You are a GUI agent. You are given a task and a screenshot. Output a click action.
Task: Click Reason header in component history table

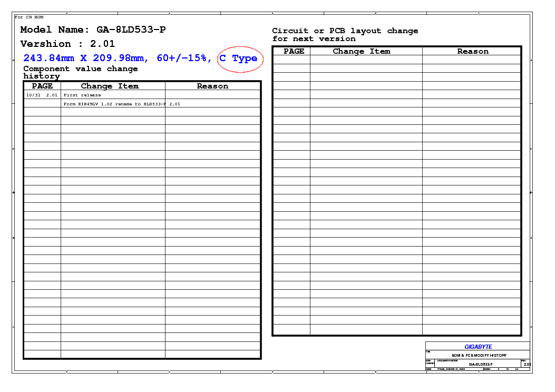[x=212, y=86]
